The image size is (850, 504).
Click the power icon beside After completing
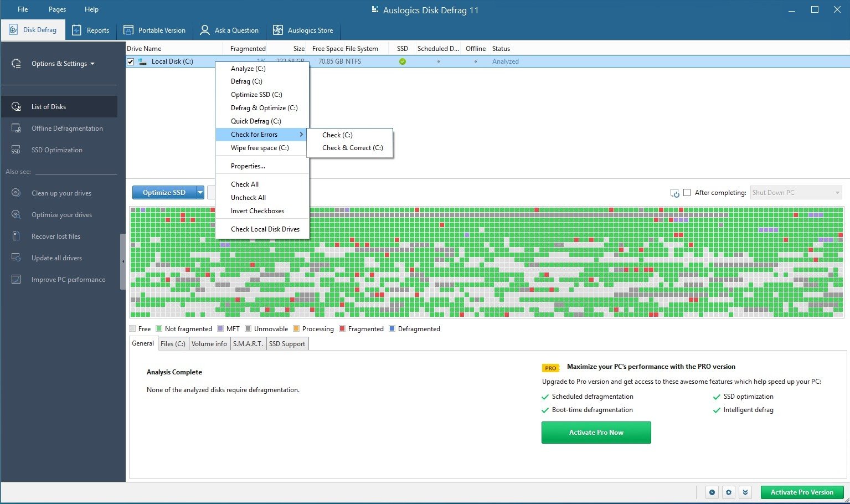[674, 193]
